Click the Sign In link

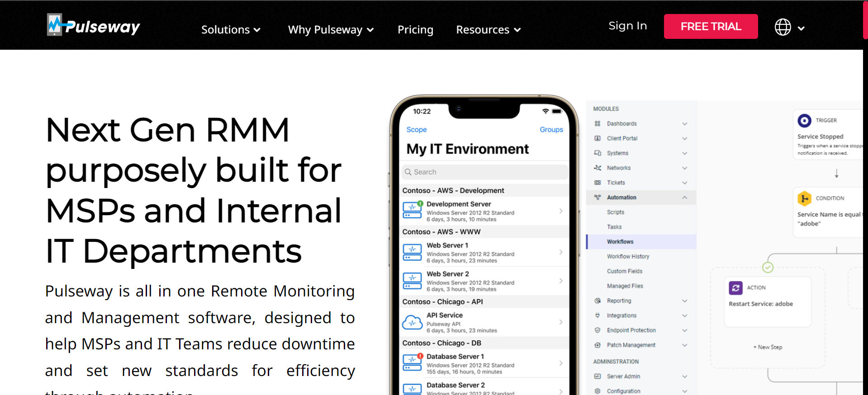(627, 26)
